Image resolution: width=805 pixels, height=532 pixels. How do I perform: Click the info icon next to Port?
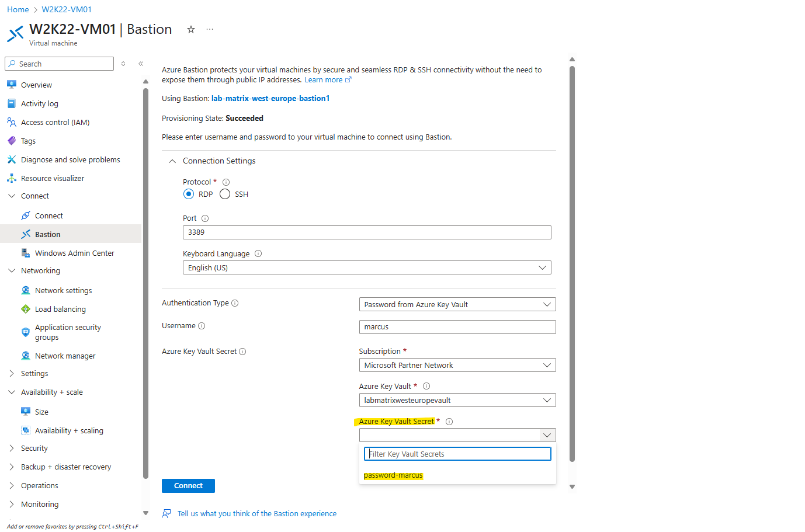pyautogui.click(x=205, y=218)
